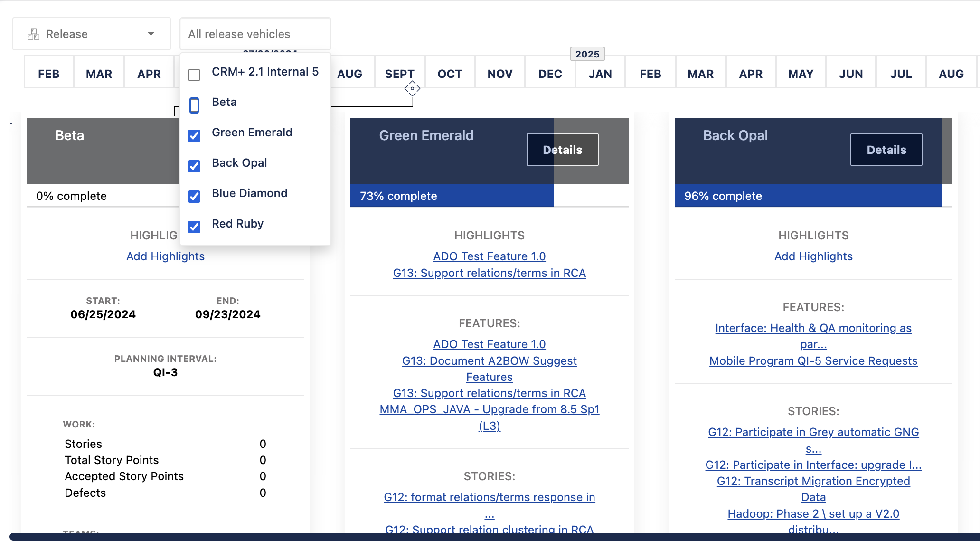980x550 pixels.
Task: Click the 73% complete progress bar
Action: coord(452,196)
